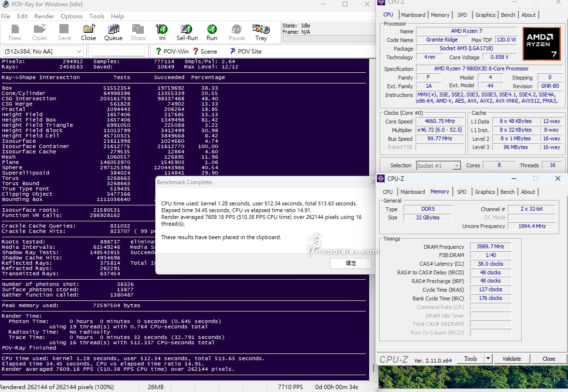Viewport: 568px width, 392px height.
Task: Click the Multiplier value x46.72
Action: coord(440,130)
